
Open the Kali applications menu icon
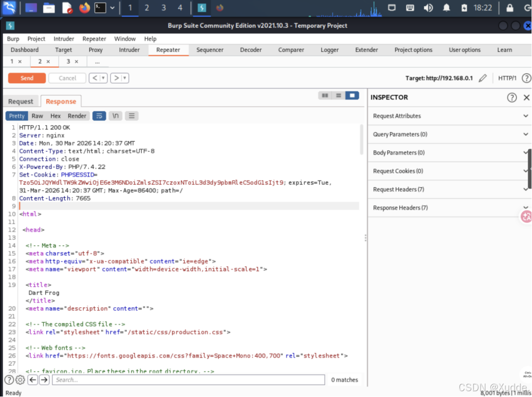(x=9, y=8)
